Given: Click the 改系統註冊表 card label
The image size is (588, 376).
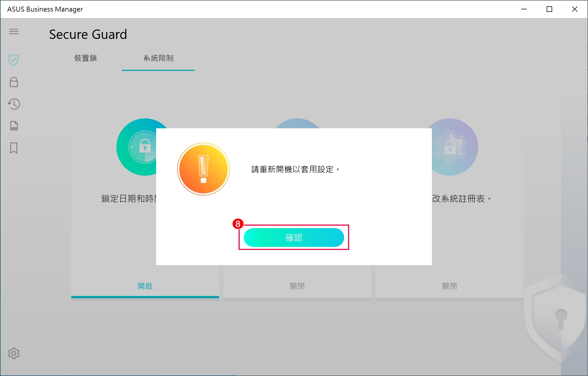Looking at the screenshot, I should 461,199.
